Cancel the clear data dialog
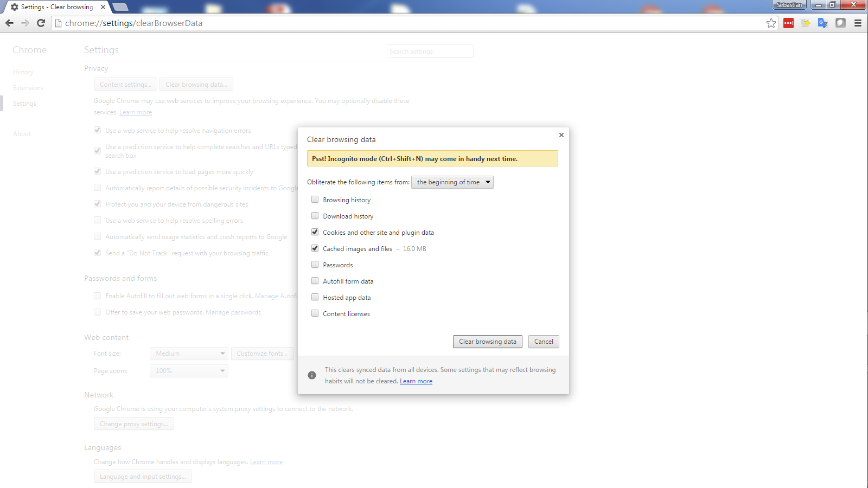The image size is (868, 488). [x=544, y=342]
